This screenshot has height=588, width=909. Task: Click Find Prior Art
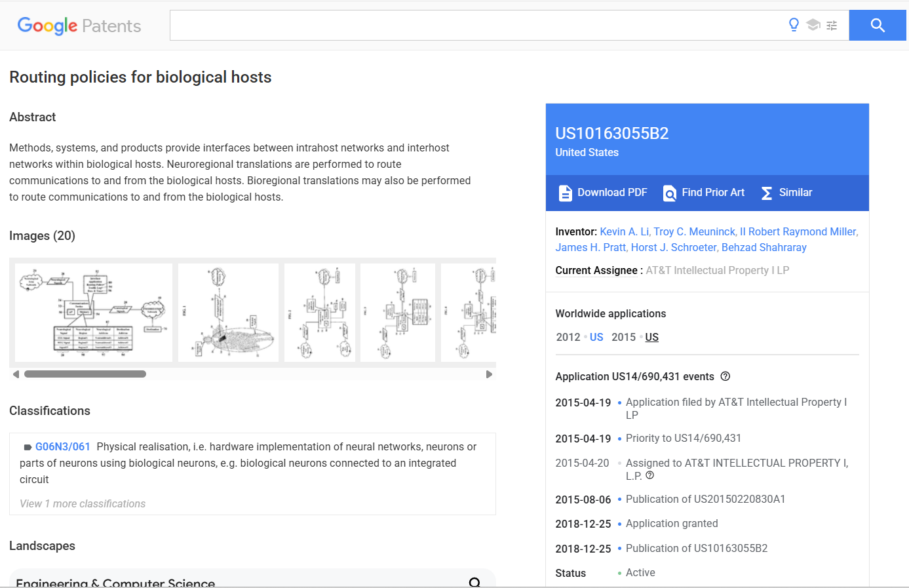pyautogui.click(x=704, y=193)
